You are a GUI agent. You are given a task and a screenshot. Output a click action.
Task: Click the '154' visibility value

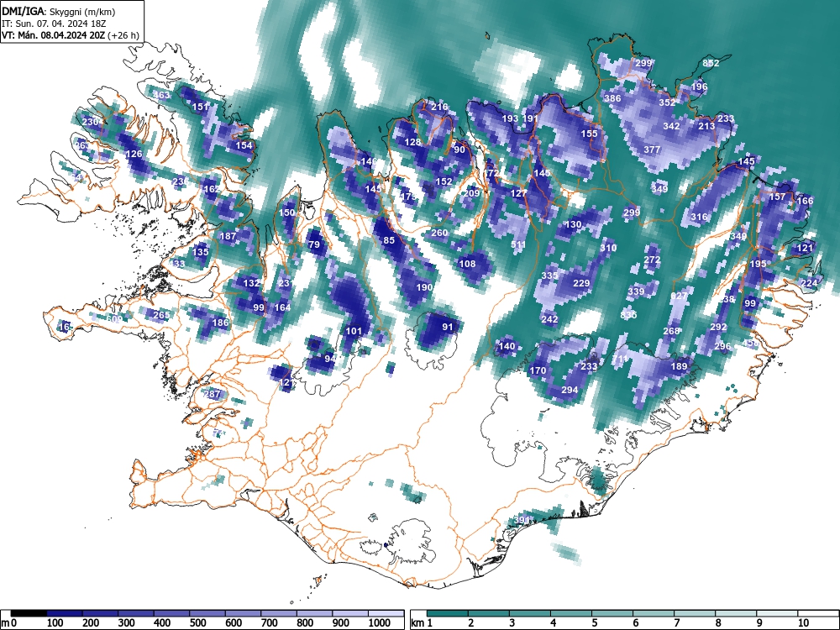244,145
